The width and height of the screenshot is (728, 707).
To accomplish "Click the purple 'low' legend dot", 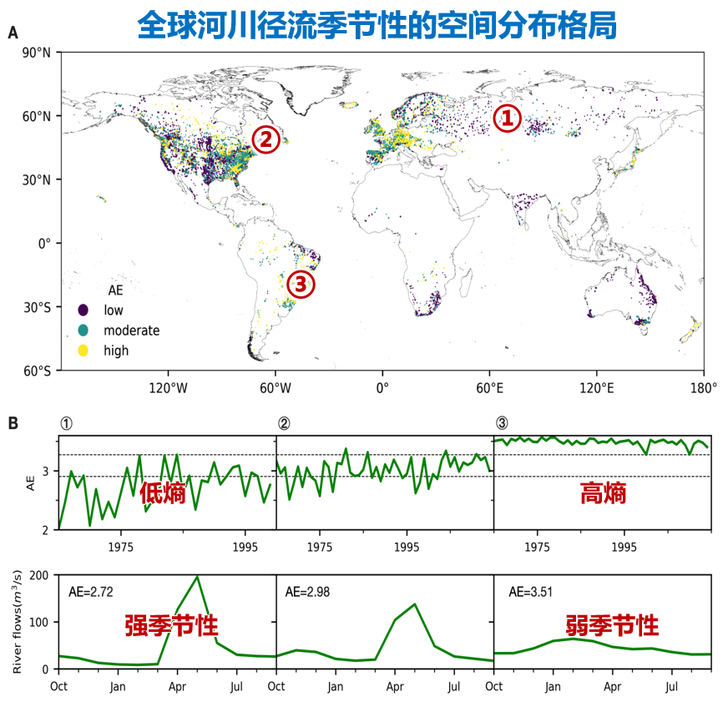I will click(x=83, y=310).
